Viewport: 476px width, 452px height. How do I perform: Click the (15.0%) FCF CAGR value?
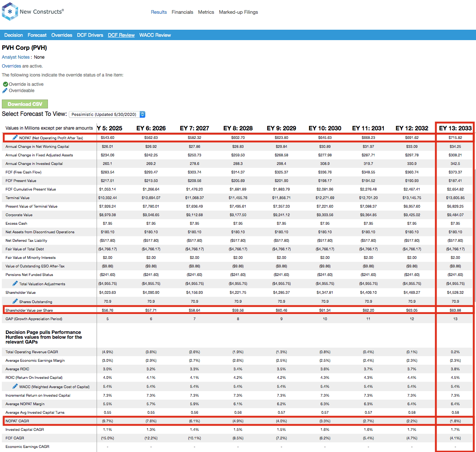107,438
